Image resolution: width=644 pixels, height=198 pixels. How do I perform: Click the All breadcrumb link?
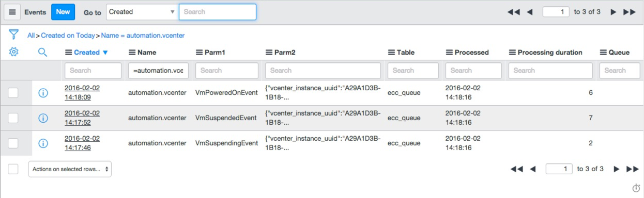pyautogui.click(x=31, y=36)
